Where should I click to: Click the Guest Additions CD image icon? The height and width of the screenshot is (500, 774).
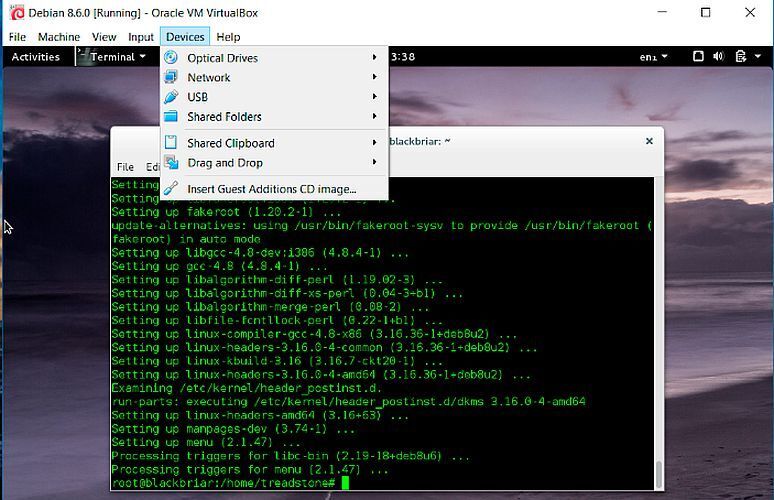tap(170, 189)
